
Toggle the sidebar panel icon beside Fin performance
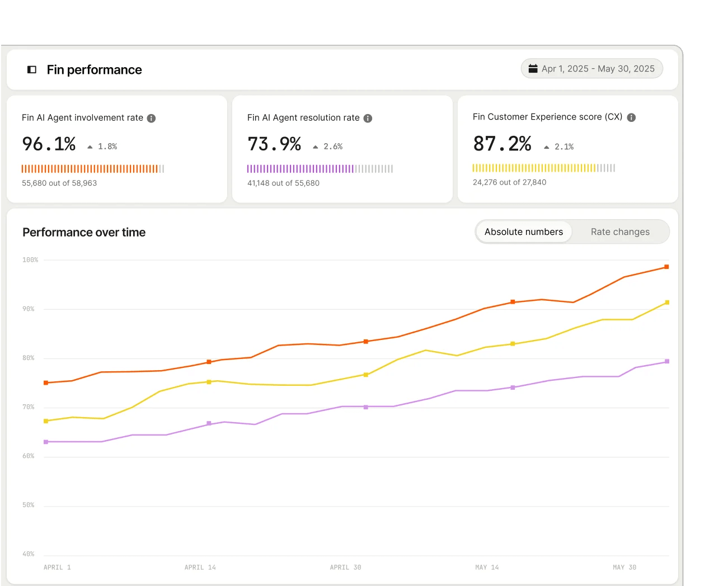pyautogui.click(x=32, y=70)
